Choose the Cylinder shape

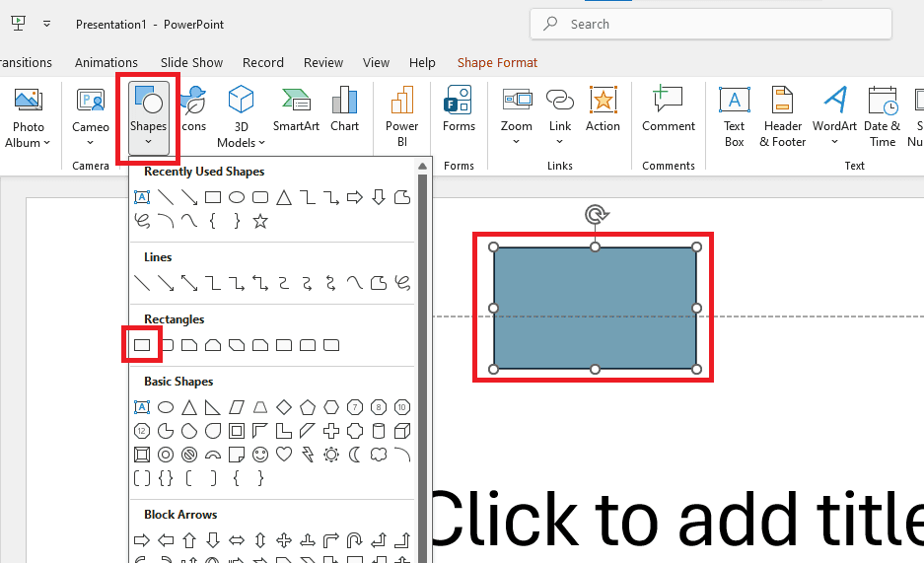pos(379,431)
